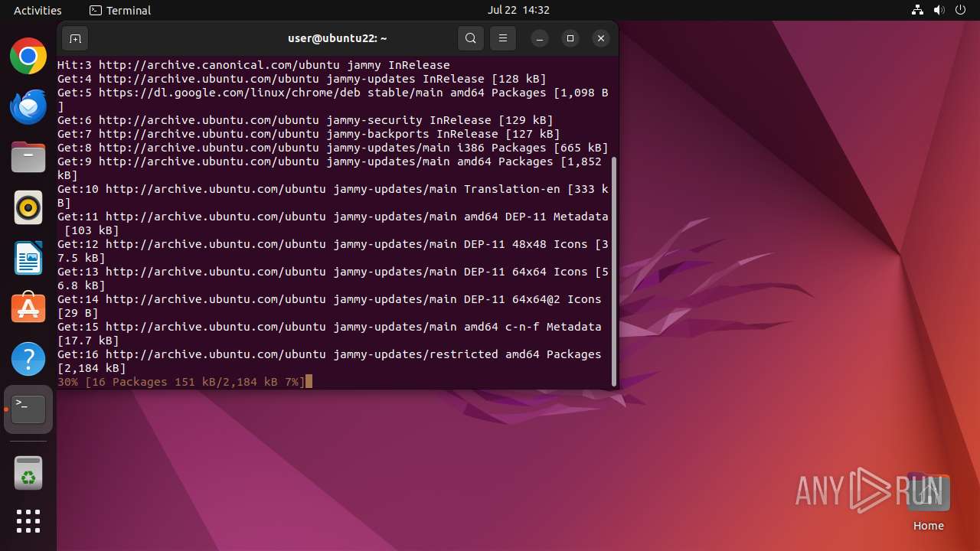Click the Get:5 dl.google.com chrome line
Screen dimensions: 980x551
point(333,99)
